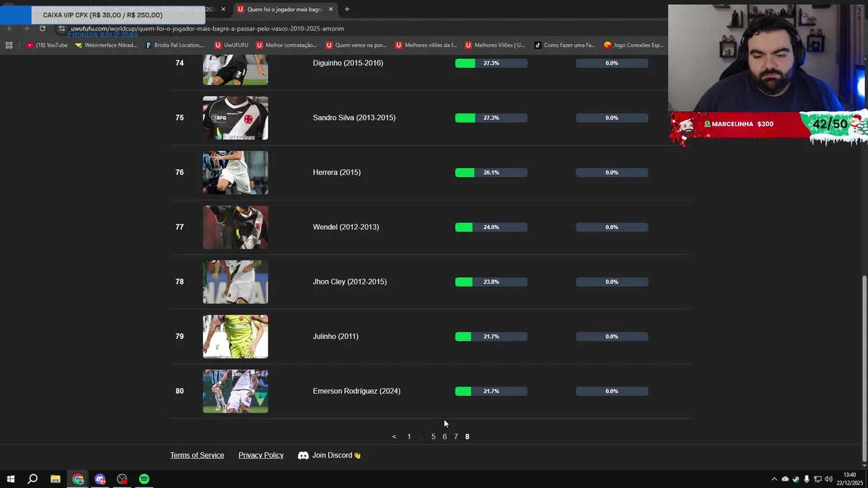Viewport: 868px width, 488px height.
Task: Click the network icon in the system tray
Action: pyautogui.click(x=817, y=479)
